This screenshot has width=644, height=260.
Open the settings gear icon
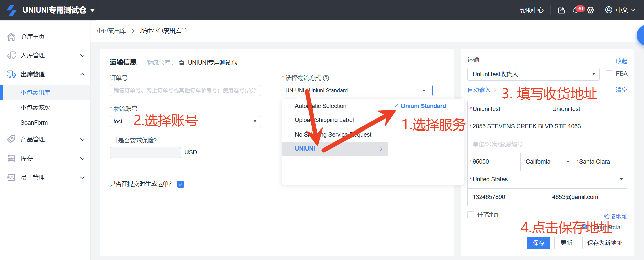pos(590,10)
